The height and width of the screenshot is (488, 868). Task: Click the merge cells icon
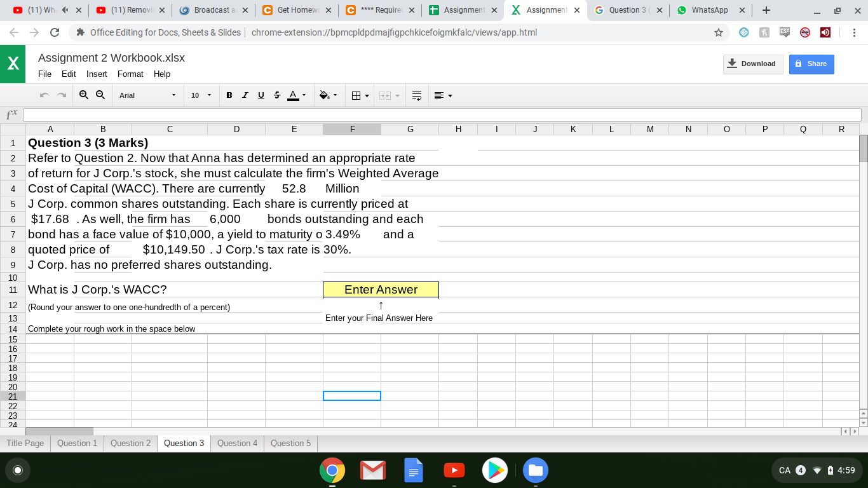click(x=384, y=95)
